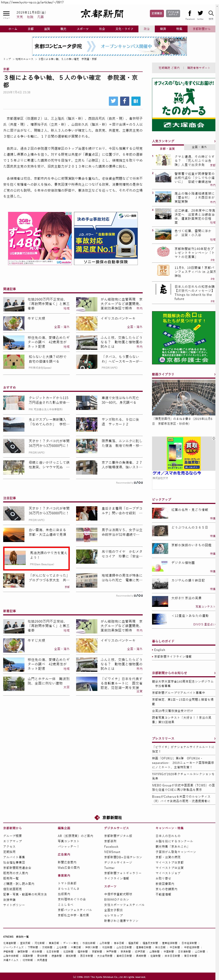The width and height of the screenshot is (219, 980).
Task: Open スポーツ in navigation bar
Action: click(x=82, y=29)
